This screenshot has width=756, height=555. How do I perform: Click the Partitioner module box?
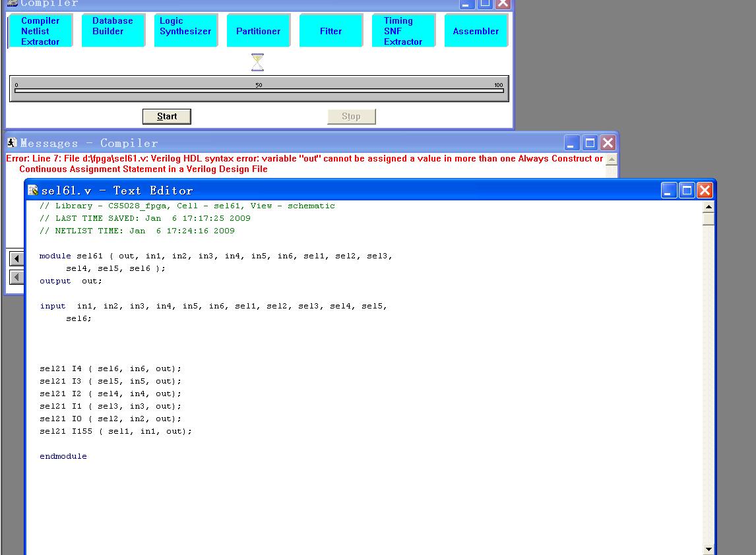pyautogui.click(x=259, y=31)
